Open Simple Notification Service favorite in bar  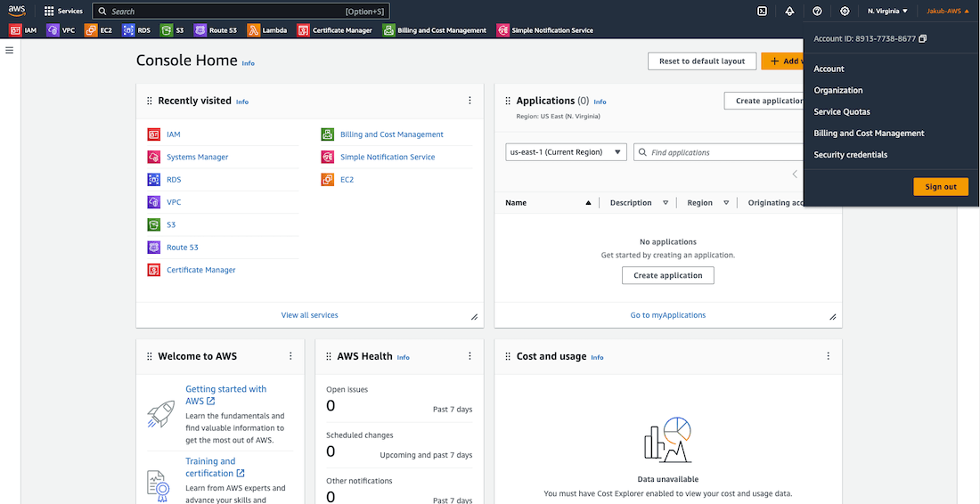pyautogui.click(x=544, y=30)
